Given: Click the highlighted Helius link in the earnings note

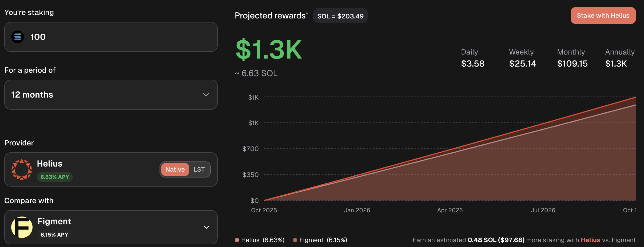Looking at the screenshot, I should [x=590, y=240].
